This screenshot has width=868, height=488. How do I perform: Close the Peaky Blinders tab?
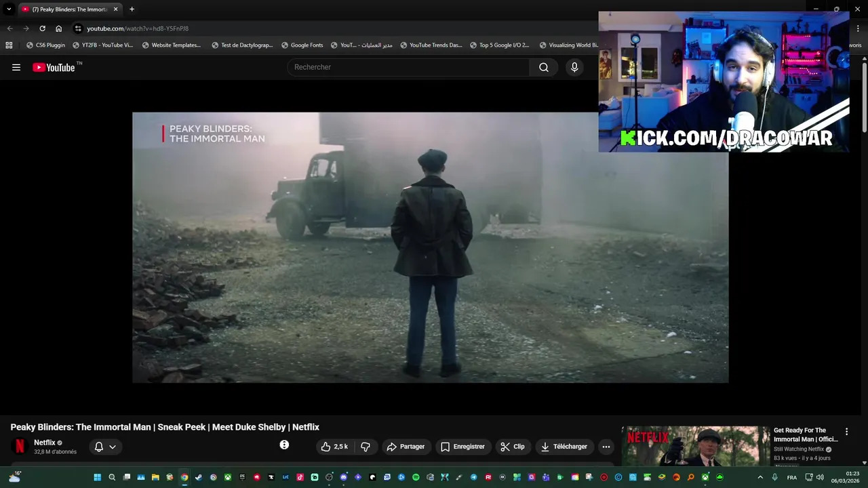(115, 9)
